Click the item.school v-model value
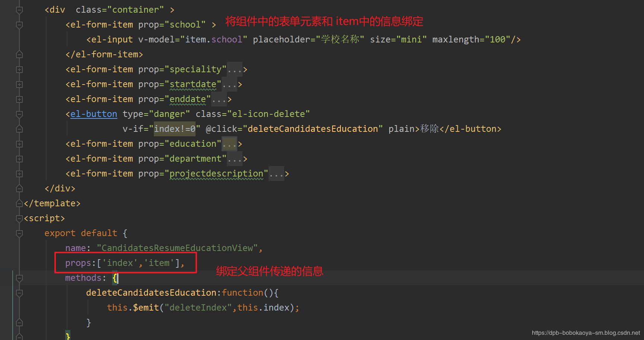This screenshot has width=644, height=340. pos(214,39)
